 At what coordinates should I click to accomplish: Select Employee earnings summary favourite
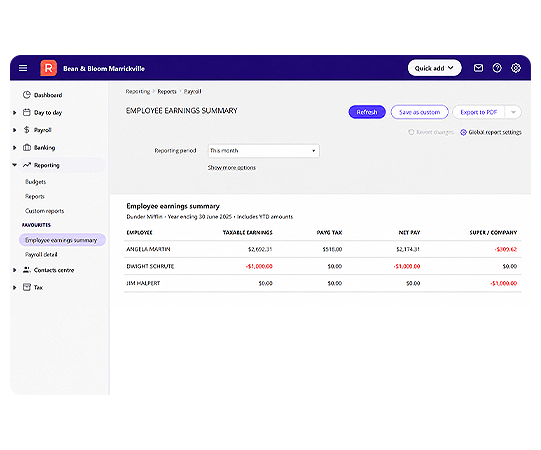pos(62,240)
